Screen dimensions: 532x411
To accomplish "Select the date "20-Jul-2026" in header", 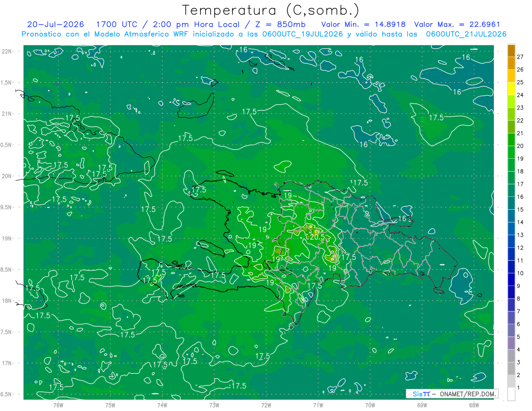I will point(55,24).
